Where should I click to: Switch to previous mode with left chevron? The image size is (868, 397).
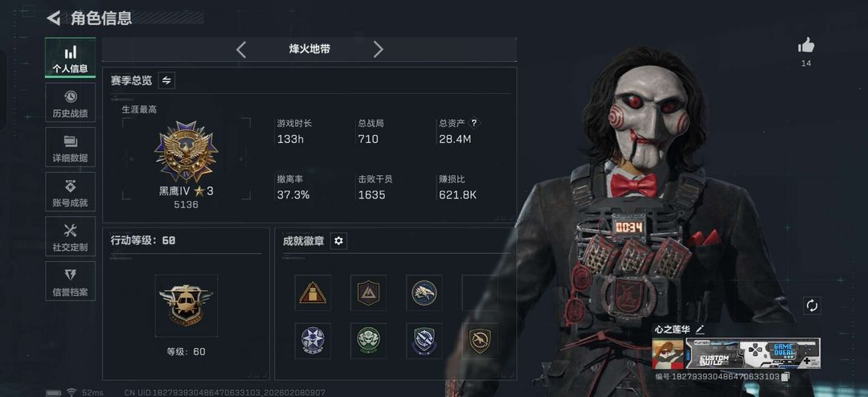(241, 49)
